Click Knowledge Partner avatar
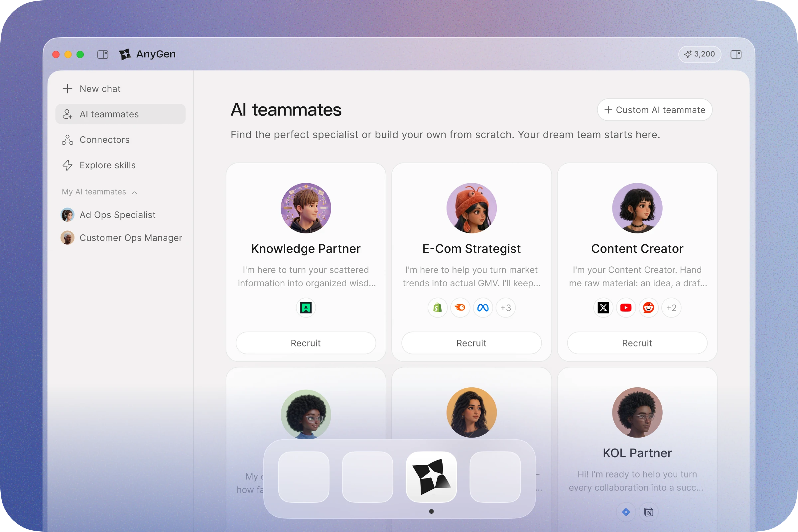798x532 pixels. (306, 208)
